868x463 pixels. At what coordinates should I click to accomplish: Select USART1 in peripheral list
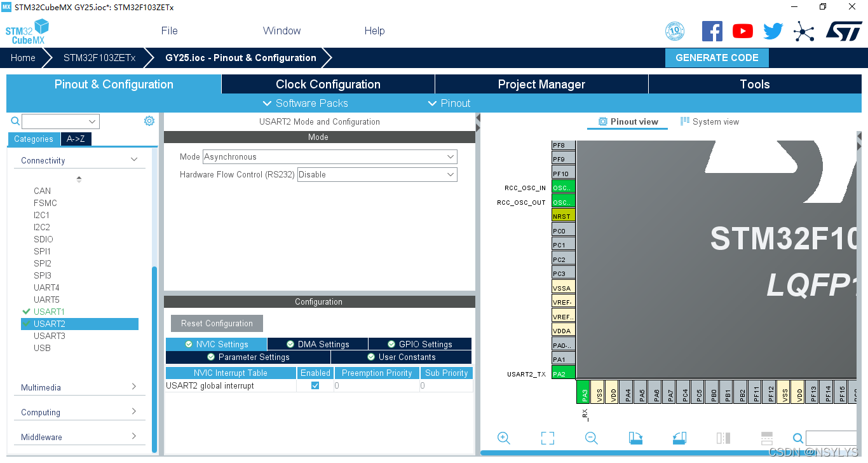(49, 312)
